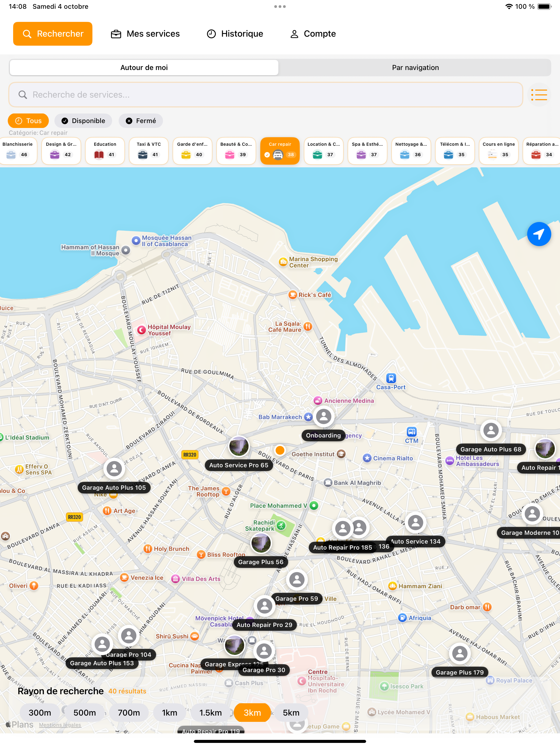The image size is (560, 747).
Task: Tap the Garage Plus 179 pin avatar
Action: [x=460, y=653]
